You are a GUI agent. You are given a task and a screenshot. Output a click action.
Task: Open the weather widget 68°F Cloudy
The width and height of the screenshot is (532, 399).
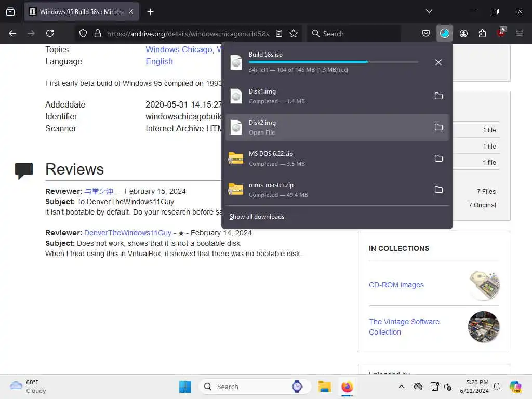click(x=28, y=387)
